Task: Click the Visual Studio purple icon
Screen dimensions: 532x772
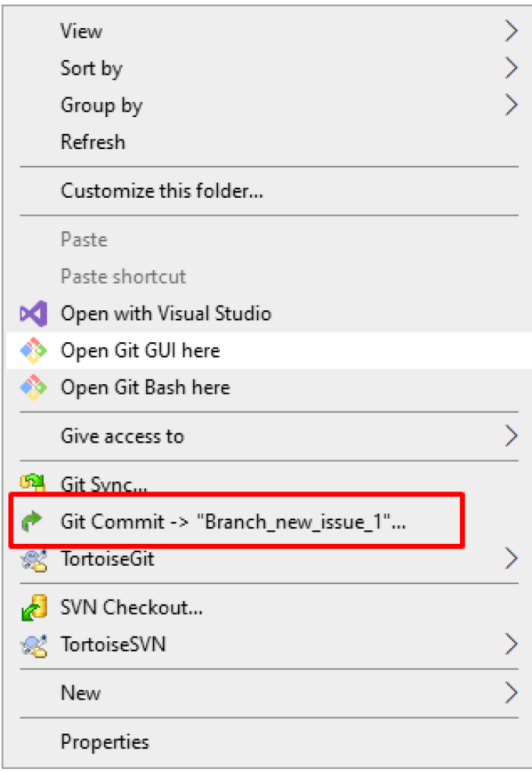Action: 33,313
